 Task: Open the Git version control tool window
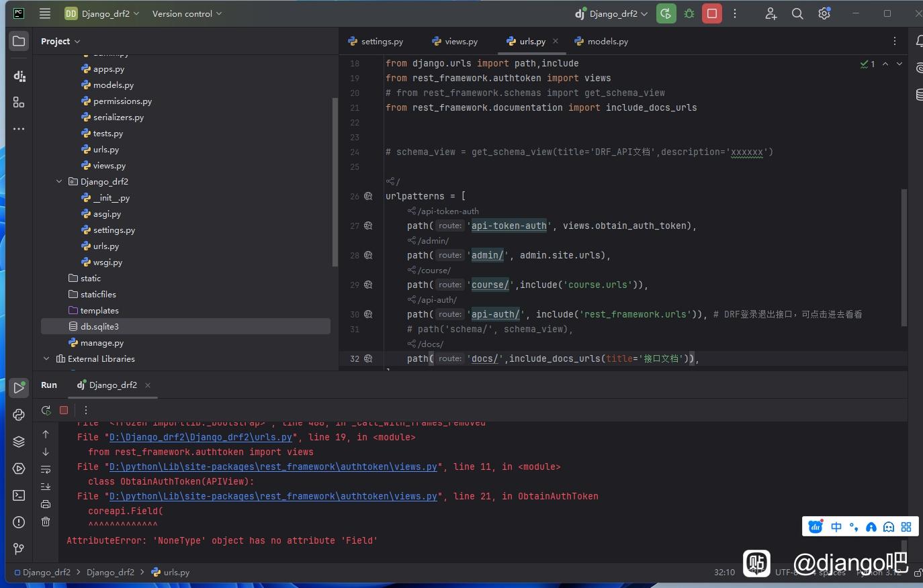click(x=19, y=549)
